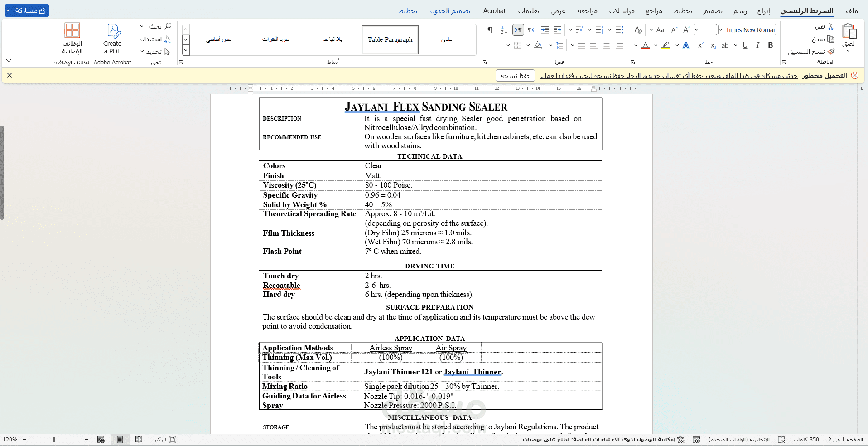Click استبدال (Replace) button

[x=155, y=39]
